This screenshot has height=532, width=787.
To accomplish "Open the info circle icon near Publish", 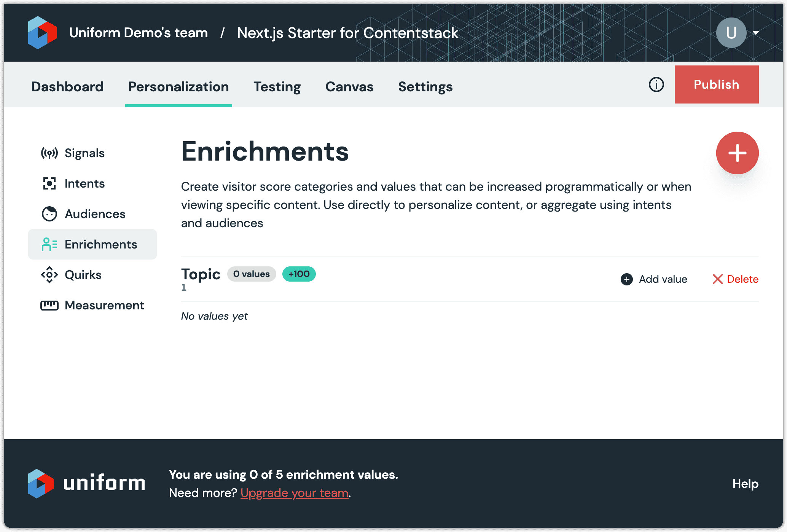I will (656, 85).
